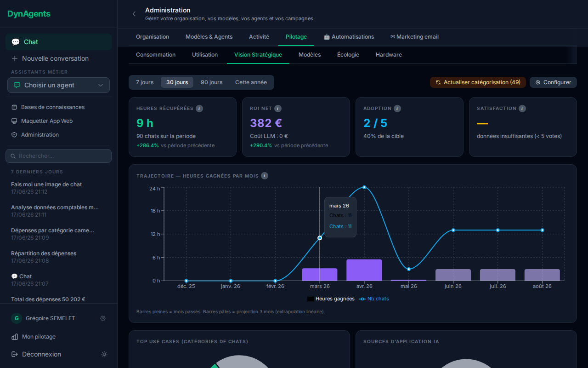Screen dimensions: 588x368
Task: Open the Marketing email tab
Action: click(x=414, y=37)
